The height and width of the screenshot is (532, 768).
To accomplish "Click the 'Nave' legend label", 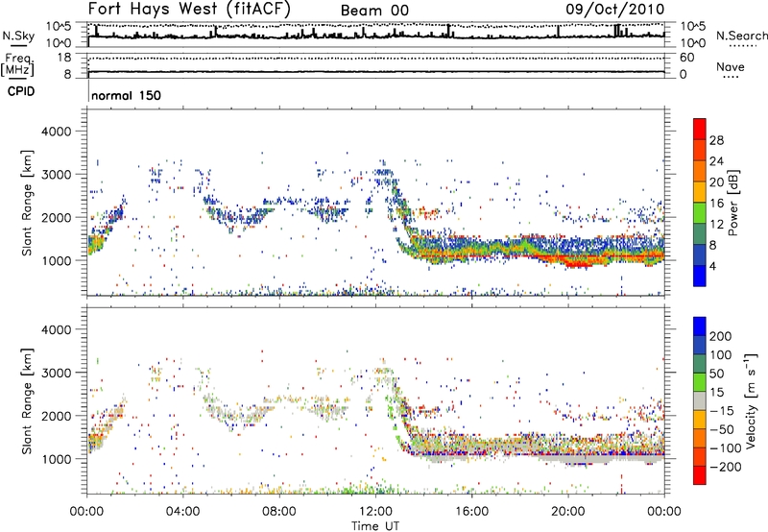I will (x=731, y=67).
